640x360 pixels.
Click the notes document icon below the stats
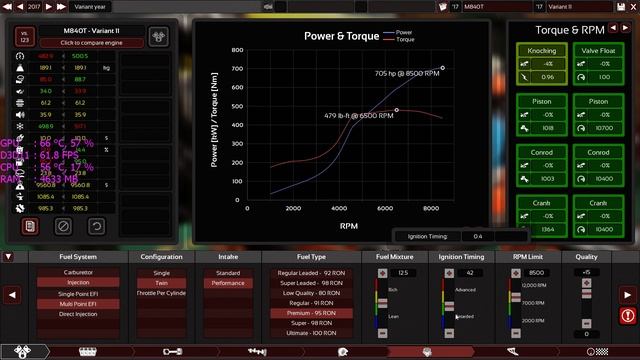(x=30, y=226)
